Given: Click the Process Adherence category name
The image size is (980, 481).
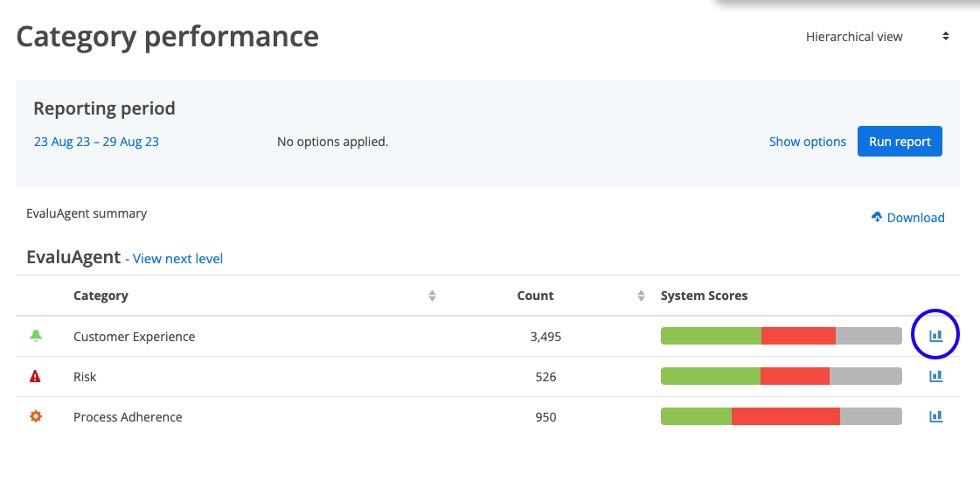Looking at the screenshot, I should click(x=128, y=416).
